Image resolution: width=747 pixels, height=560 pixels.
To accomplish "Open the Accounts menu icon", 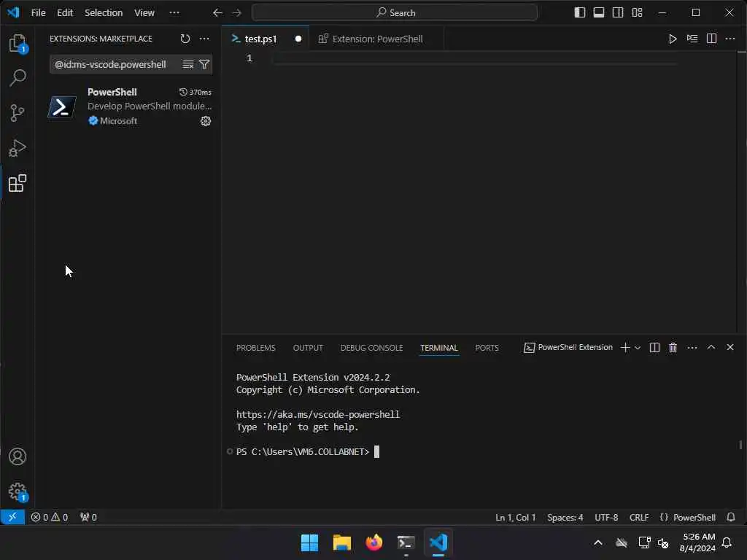I will (18, 456).
